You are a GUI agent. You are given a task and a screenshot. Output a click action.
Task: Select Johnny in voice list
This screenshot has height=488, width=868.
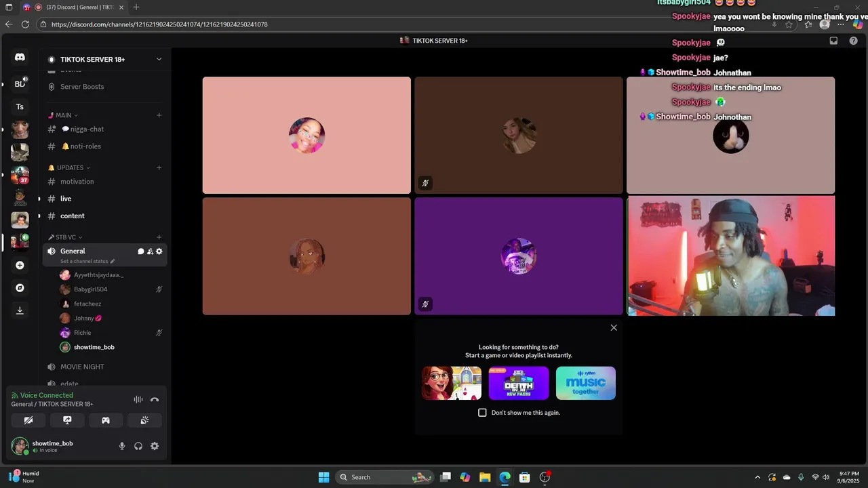coord(111,319)
